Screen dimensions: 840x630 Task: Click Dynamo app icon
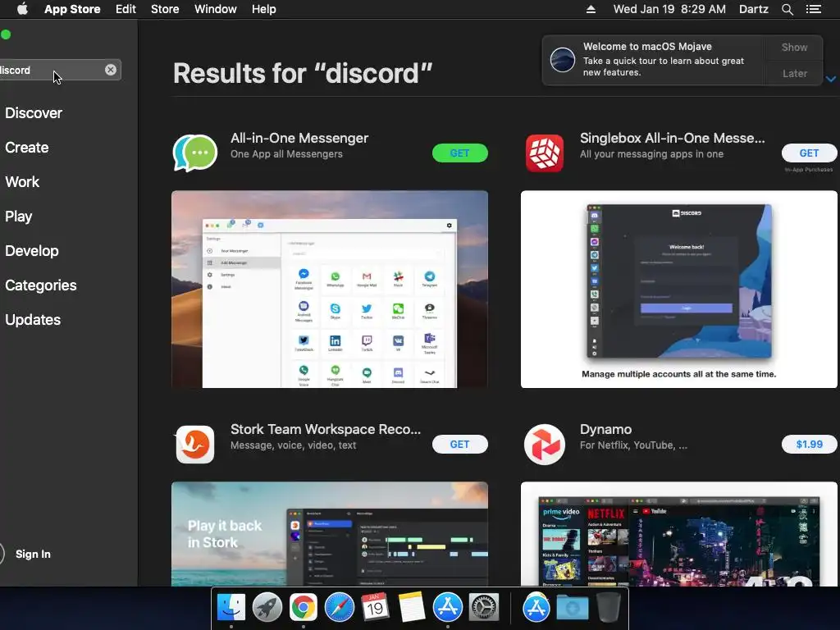point(545,444)
